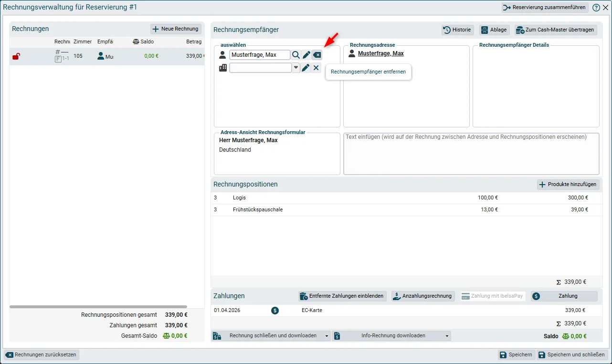Open the Historie view

pyautogui.click(x=457, y=30)
